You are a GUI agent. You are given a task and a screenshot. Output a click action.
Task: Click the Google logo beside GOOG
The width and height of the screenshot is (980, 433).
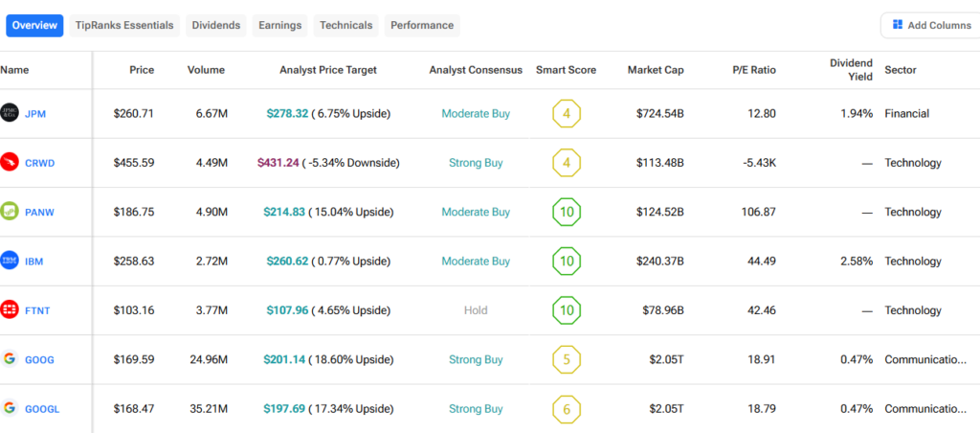tap(10, 359)
